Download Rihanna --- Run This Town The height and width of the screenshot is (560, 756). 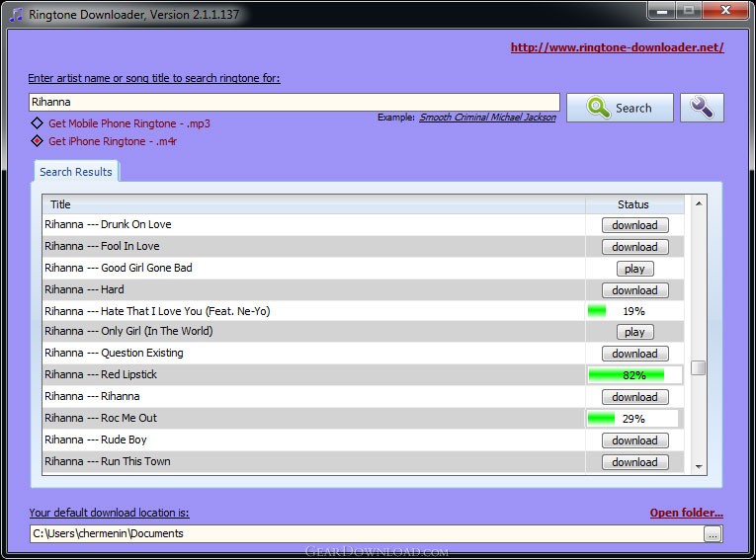pos(635,462)
